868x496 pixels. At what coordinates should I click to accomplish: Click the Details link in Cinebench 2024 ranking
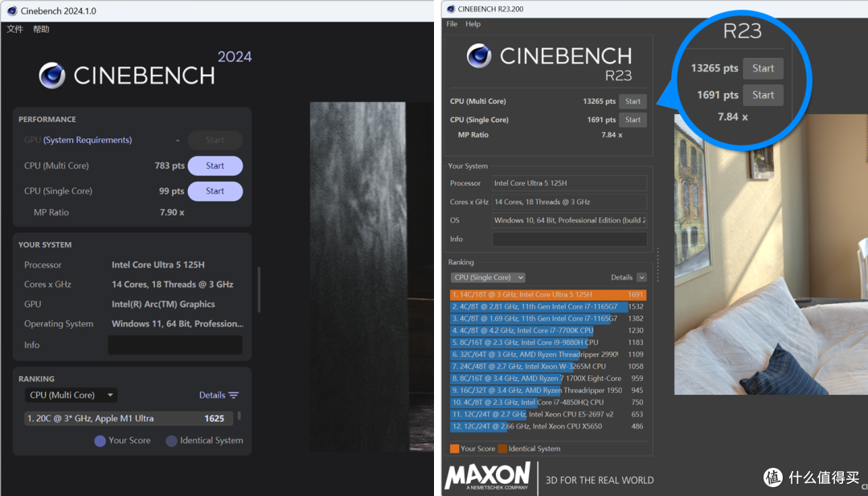point(212,396)
